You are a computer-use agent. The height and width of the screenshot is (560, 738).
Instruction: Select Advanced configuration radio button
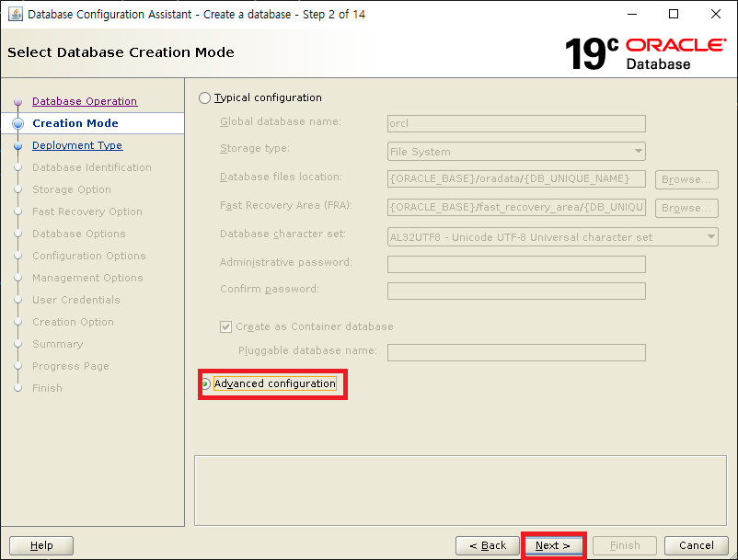pyautogui.click(x=206, y=383)
